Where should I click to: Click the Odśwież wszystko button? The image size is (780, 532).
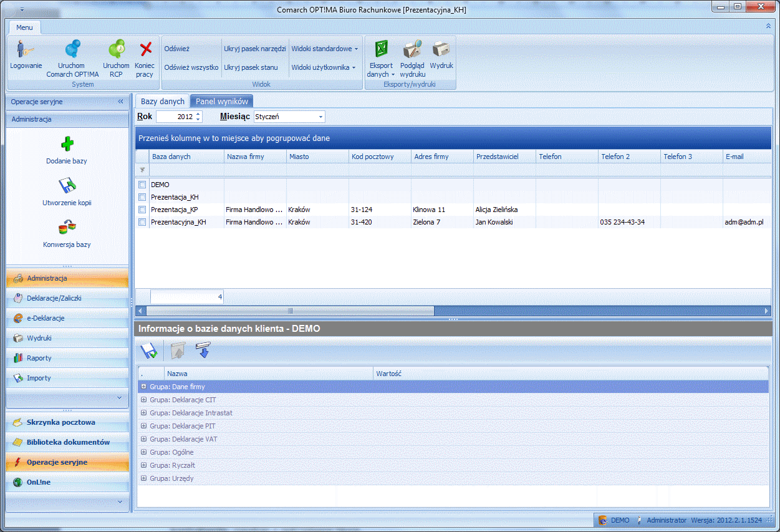tap(191, 67)
